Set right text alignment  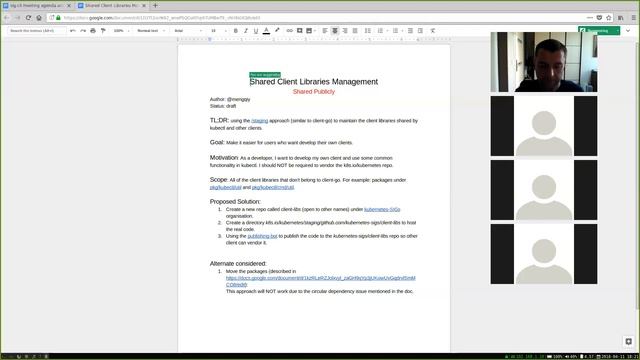345,31
